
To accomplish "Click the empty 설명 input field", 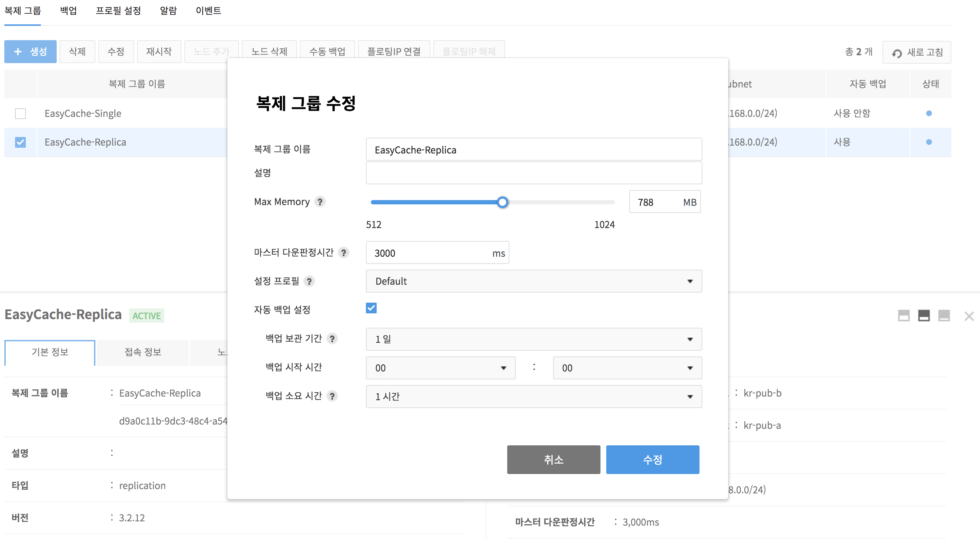I will tap(534, 172).
